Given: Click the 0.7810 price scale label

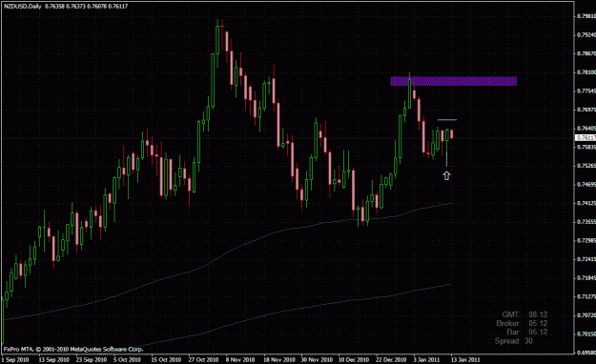Looking at the screenshot, I should tap(586, 72).
